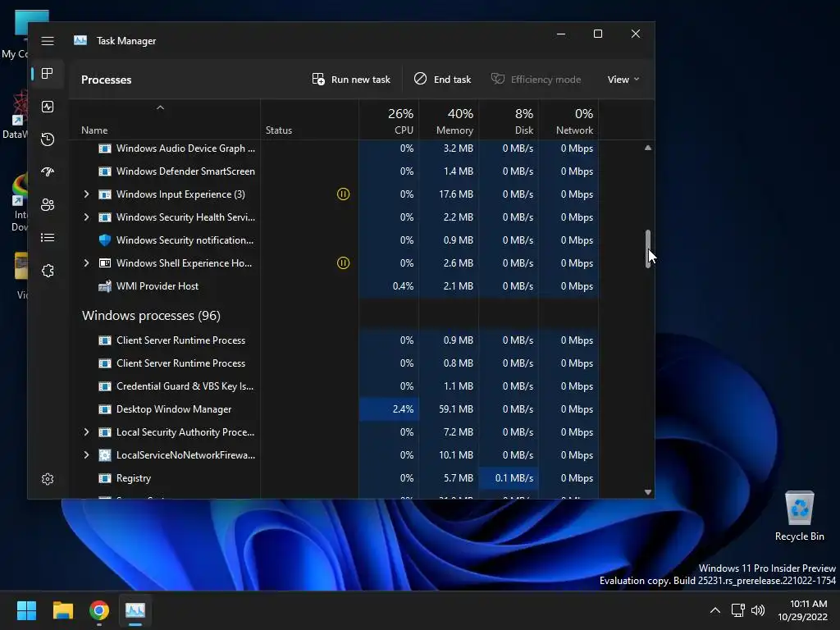Open the Windows Start menu
Image resolution: width=840 pixels, height=630 pixels.
tap(26, 610)
